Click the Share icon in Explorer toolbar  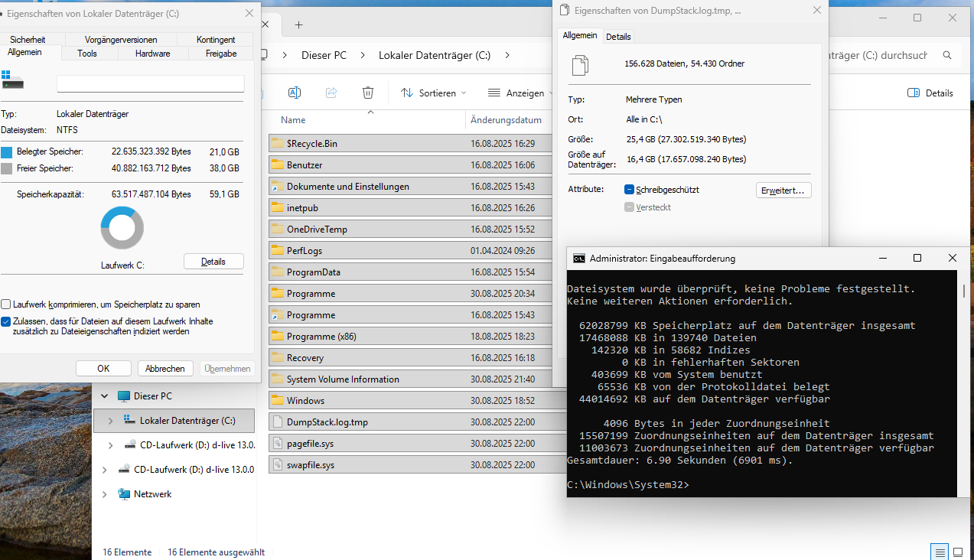(331, 93)
